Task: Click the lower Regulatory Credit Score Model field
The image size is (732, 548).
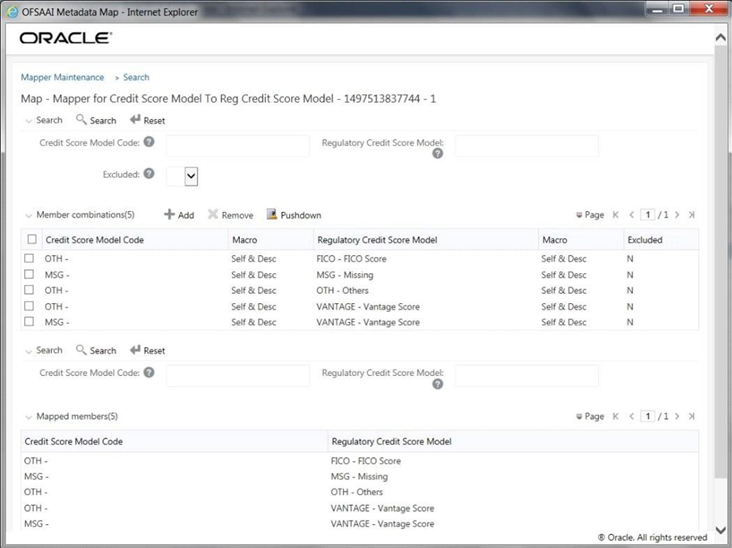Action: [x=527, y=376]
